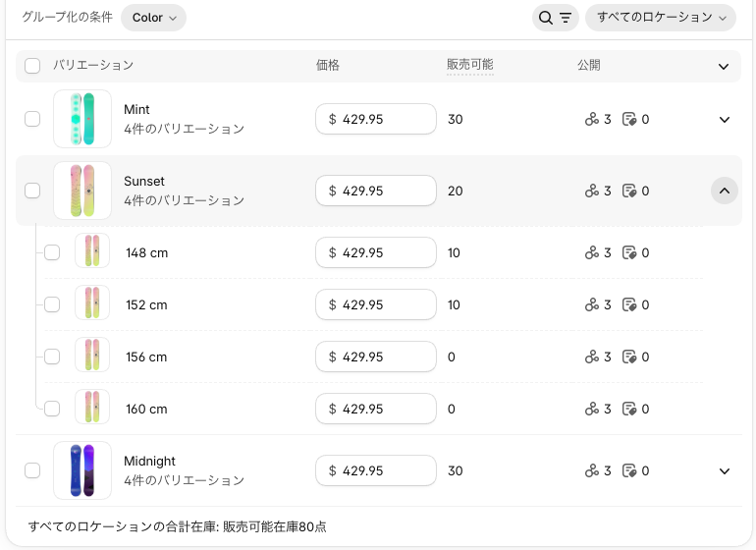The width and height of the screenshot is (756, 550).
Task: Open the すべてのロケーション location dropdown
Action: [661, 18]
